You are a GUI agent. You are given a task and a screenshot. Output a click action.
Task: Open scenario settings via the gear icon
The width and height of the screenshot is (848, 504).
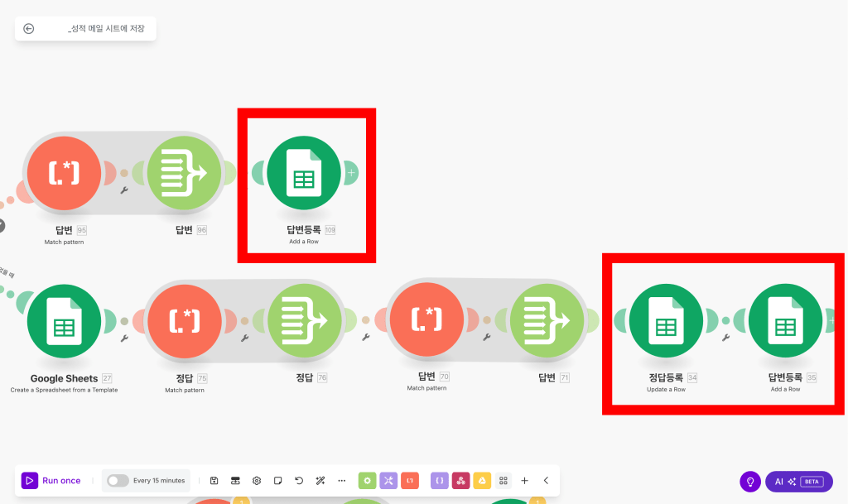[x=257, y=480]
